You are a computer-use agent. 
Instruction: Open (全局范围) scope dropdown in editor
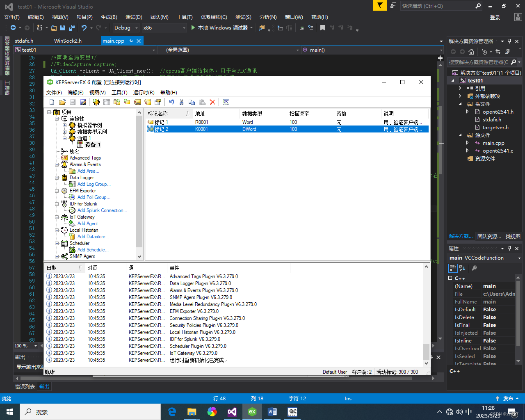pos(229,50)
